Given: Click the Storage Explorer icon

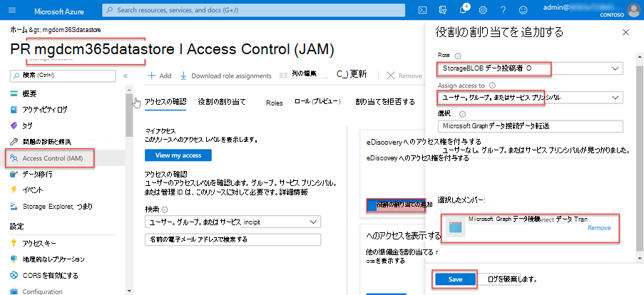Looking at the screenshot, I should (x=14, y=206).
